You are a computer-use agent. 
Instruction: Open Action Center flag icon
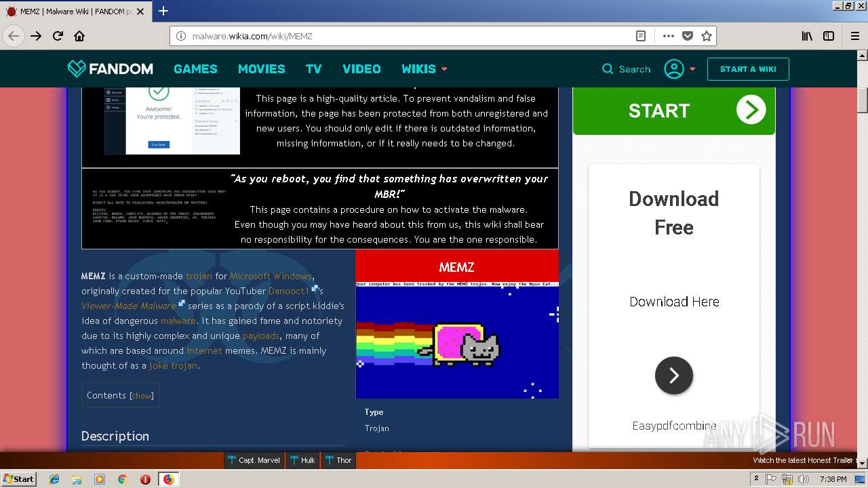771,479
